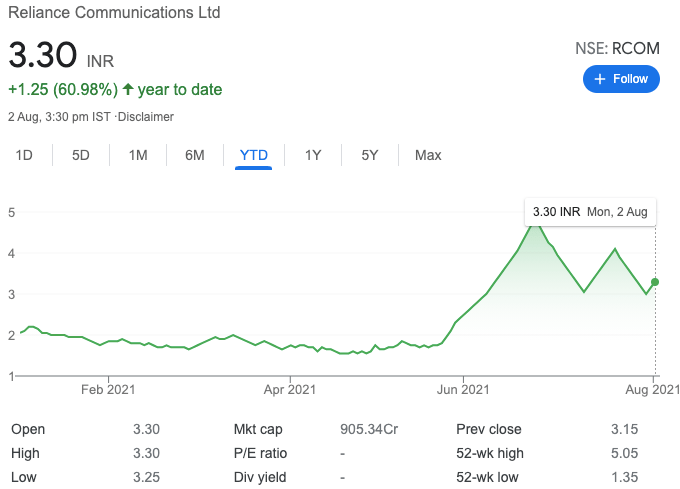Switch to the 5D chart range

pos(81,155)
